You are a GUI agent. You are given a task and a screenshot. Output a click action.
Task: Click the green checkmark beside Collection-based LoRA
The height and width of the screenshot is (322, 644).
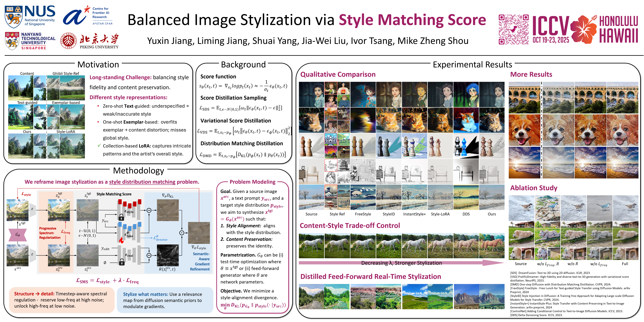pyautogui.click(x=99, y=145)
